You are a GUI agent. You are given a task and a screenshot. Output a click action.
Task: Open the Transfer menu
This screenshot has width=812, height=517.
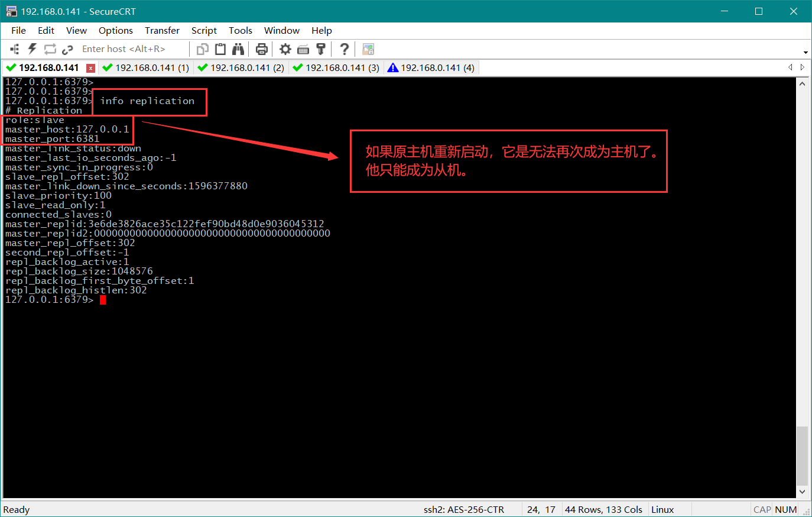162,31
